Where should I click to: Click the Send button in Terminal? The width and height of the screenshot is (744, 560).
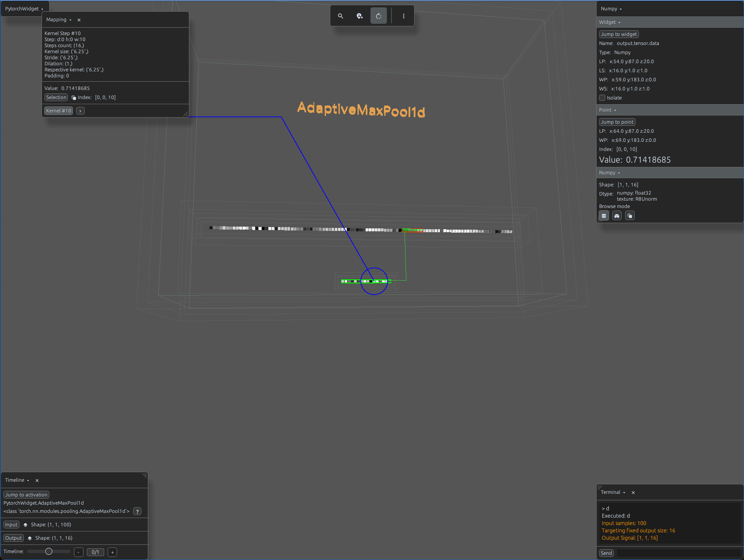pyautogui.click(x=606, y=553)
